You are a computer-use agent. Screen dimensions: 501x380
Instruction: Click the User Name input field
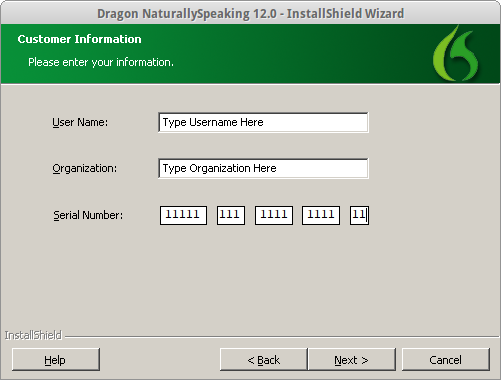pyautogui.click(x=263, y=122)
